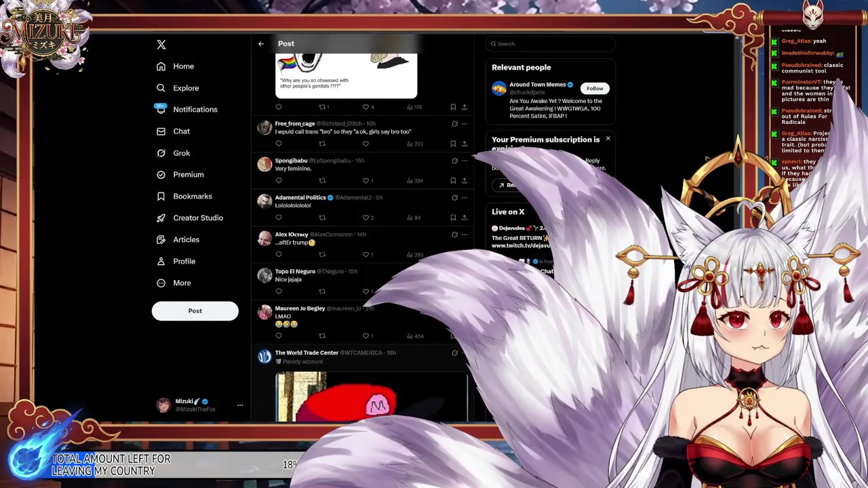This screenshot has height=488, width=868.
Task: Click the Profile person icon
Action: pyautogui.click(x=161, y=262)
